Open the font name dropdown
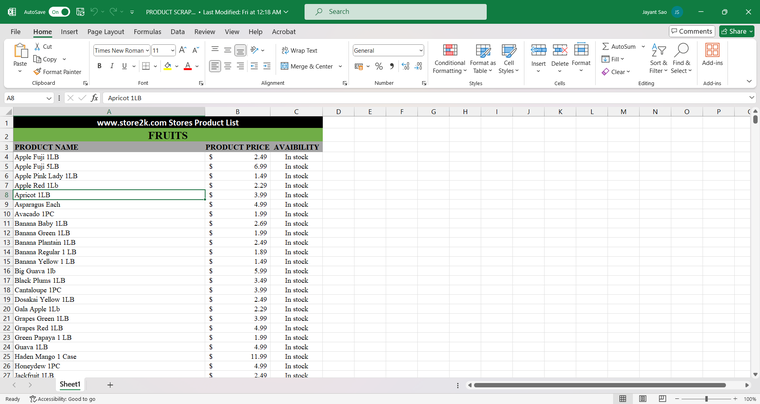Viewport: 760px width, 404px height. [145, 50]
